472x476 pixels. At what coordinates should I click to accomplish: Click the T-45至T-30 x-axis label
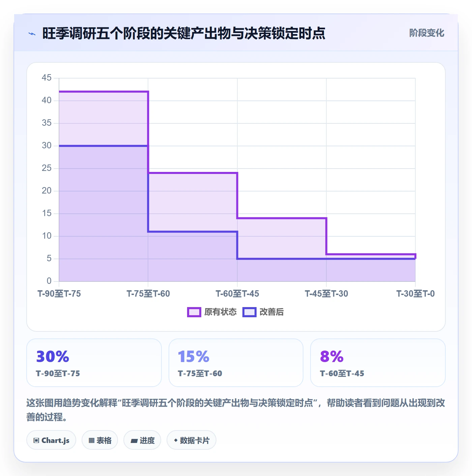click(x=326, y=294)
